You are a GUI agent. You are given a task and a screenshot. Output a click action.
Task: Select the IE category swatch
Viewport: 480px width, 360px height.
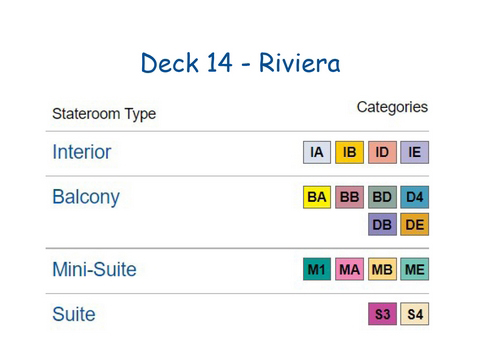[415, 152]
